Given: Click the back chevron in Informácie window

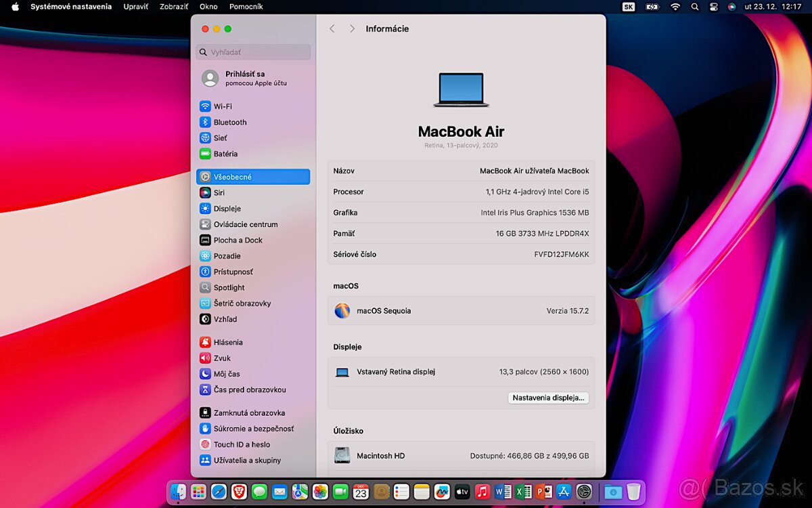Looking at the screenshot, I should [332, 28].
